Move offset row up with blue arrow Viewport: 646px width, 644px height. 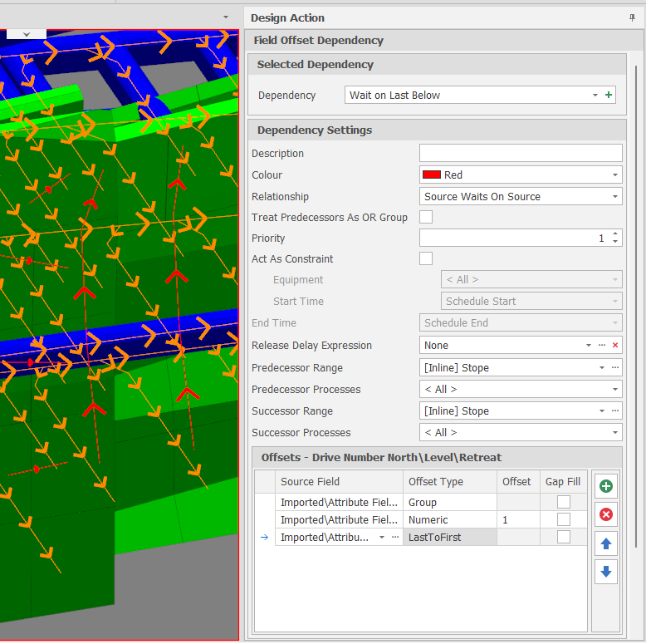[x=606, y=543]
